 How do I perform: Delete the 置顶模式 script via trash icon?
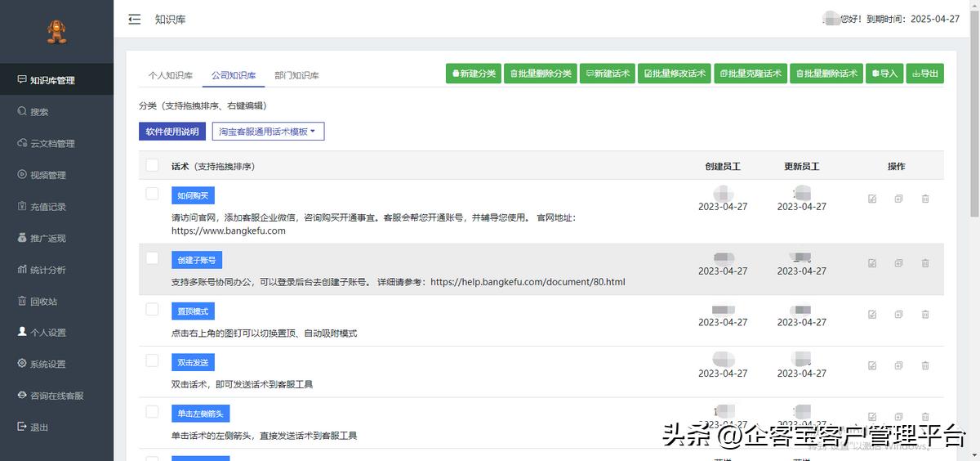(x=925, y=315)
